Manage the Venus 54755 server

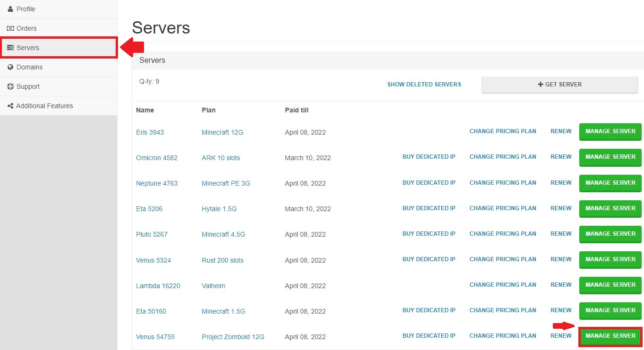tap(610, 336)
